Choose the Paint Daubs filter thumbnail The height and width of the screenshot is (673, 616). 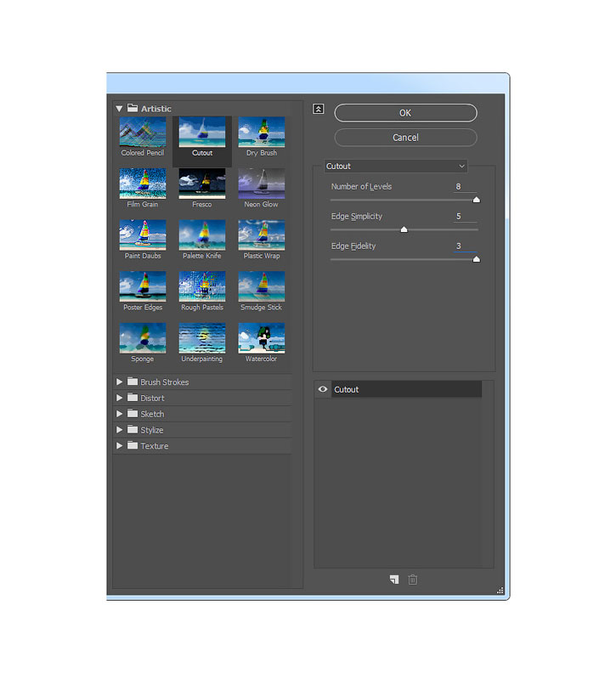[143, 235]
